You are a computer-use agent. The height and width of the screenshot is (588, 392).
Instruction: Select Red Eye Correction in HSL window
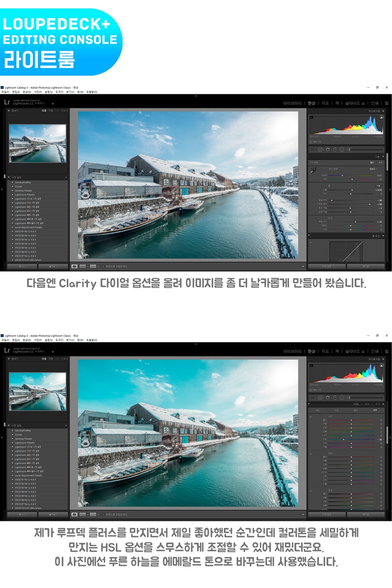tap(328, 398)
